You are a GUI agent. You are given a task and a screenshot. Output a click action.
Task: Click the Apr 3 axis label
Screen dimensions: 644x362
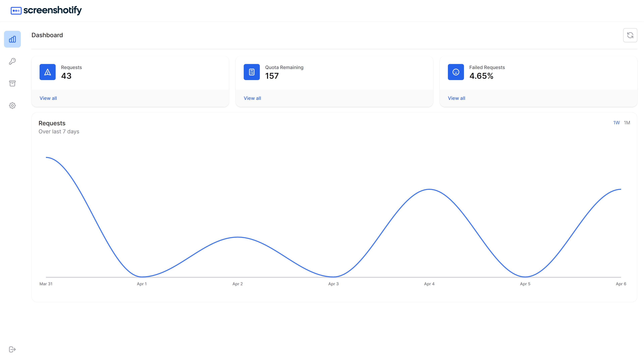[x=334, y=284]
